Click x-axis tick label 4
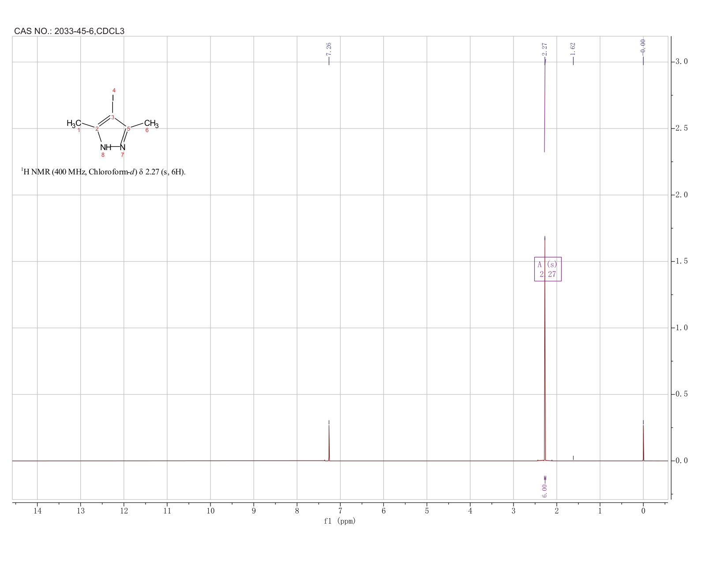Viewport: 728px width, 563px height. (x=470, y=511)
